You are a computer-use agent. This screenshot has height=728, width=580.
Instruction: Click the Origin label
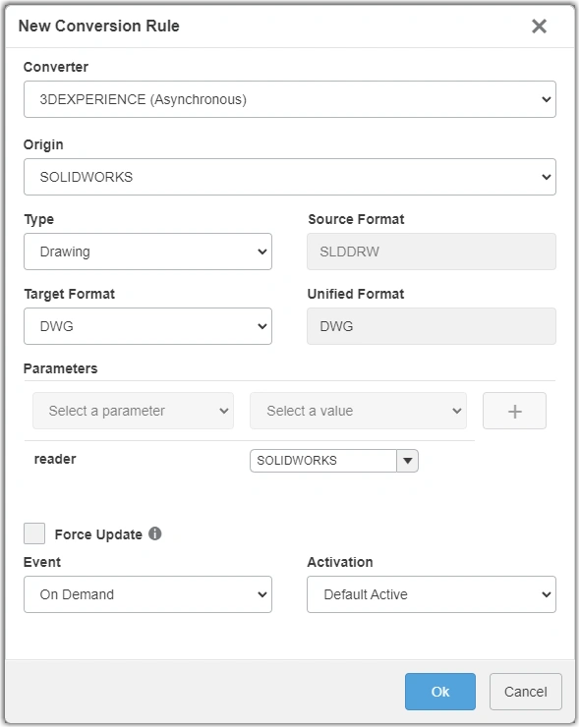pos(43,144)
